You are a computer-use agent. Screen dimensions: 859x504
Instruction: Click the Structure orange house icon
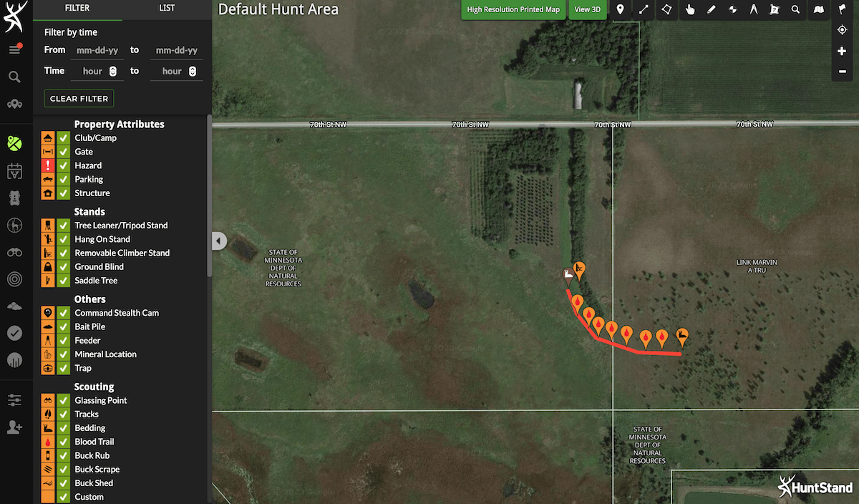pyautogui.click(x=47, y=193)
